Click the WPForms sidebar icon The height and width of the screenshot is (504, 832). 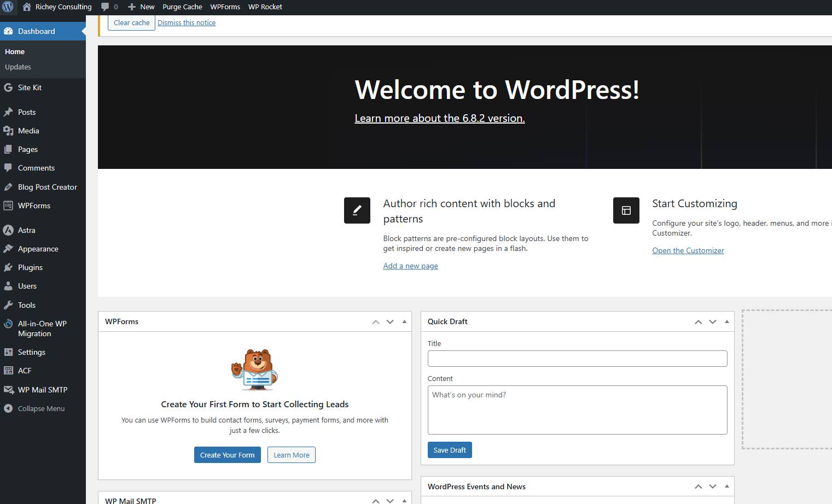(8, 206)
